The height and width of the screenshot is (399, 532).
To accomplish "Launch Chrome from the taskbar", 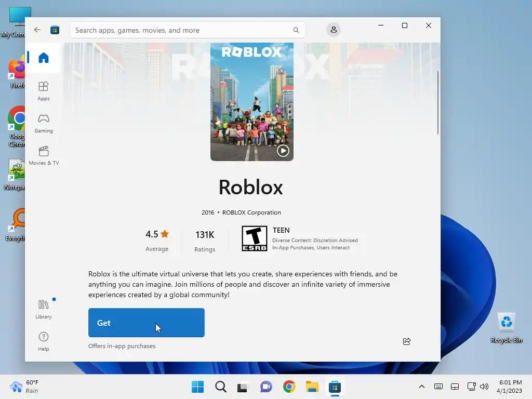I will tap(289, 387).
